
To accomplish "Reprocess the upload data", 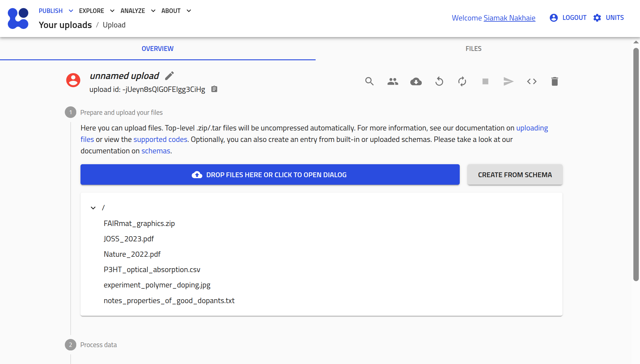I will coord(462,81).
